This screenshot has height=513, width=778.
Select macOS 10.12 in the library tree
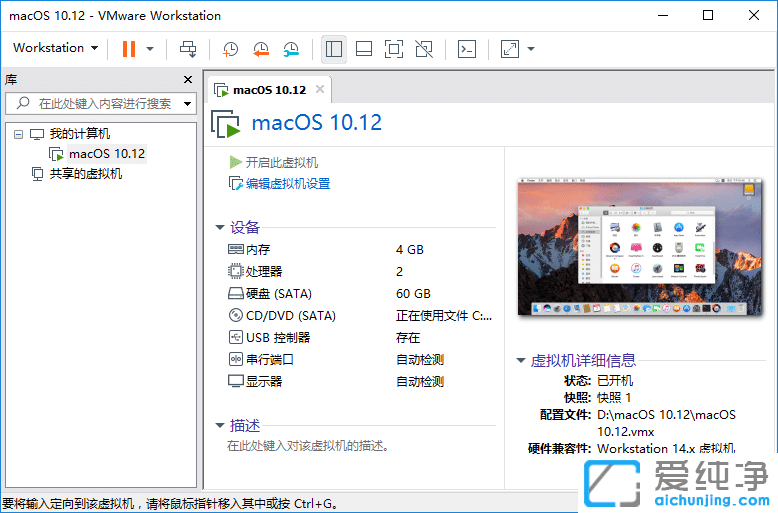pos(107,154)
